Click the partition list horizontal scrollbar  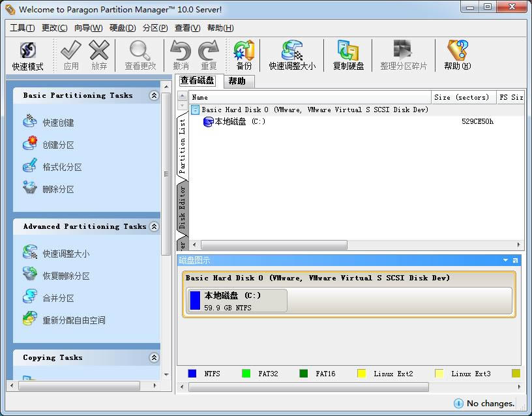(274, 245)
